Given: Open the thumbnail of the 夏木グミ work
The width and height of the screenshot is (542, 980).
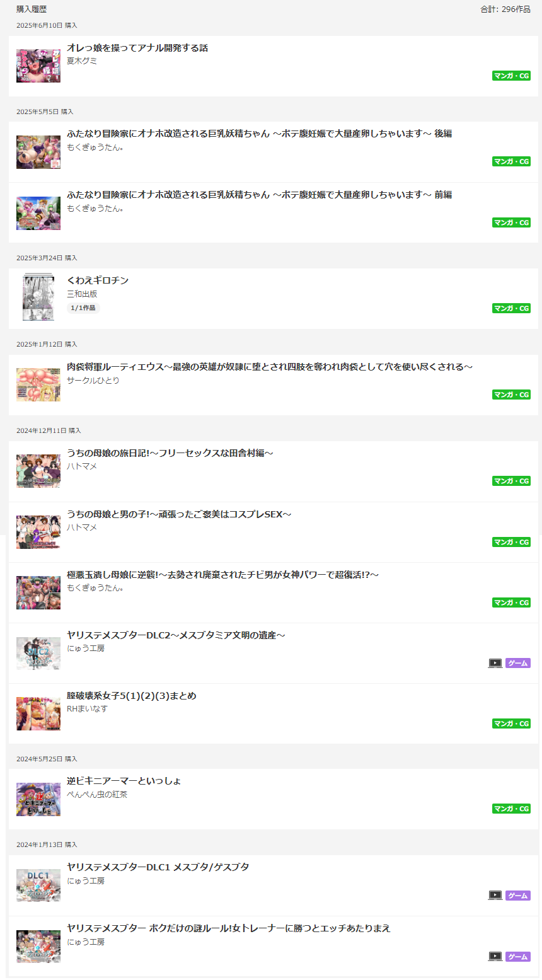Looking at the screenshot, I should pyautogui.click(x=38, y=66).
